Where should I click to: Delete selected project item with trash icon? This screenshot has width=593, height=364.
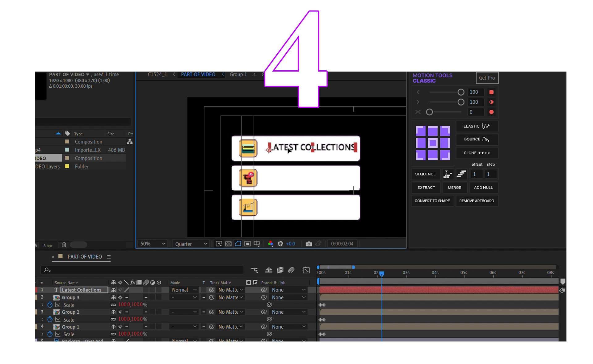click(64, 245)
